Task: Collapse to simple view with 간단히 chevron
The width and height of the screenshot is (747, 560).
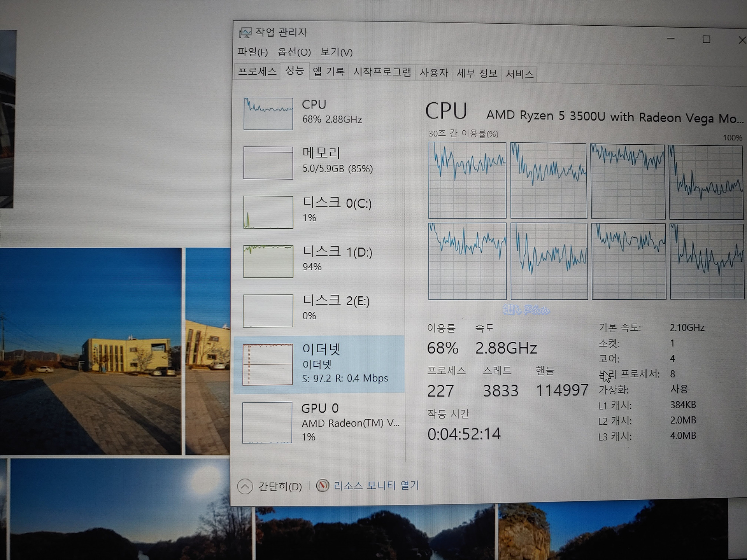Action: tap(245, 486)
